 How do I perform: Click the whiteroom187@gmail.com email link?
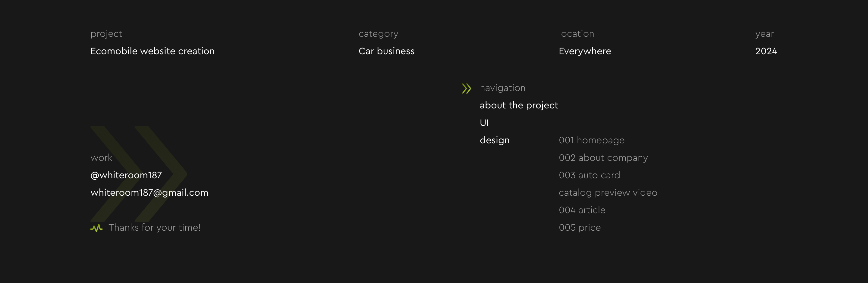149,193
